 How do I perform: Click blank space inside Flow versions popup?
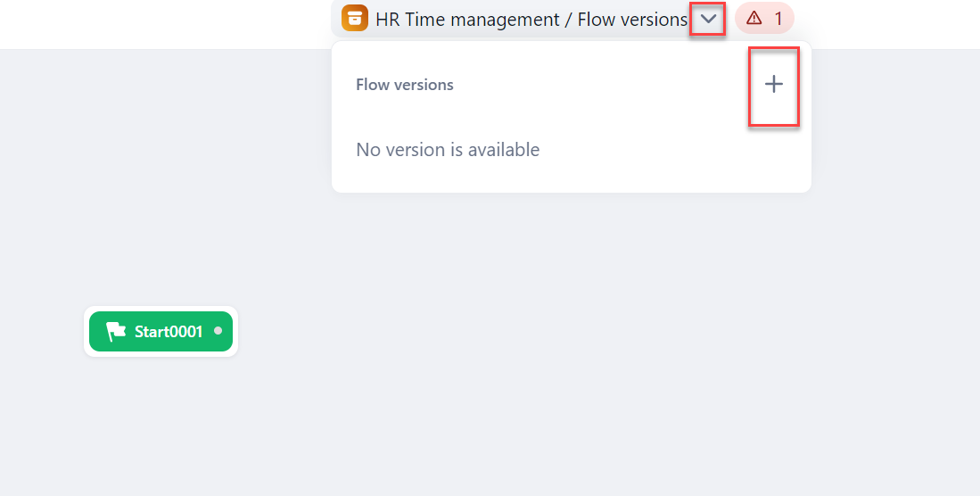pos(624,116)
